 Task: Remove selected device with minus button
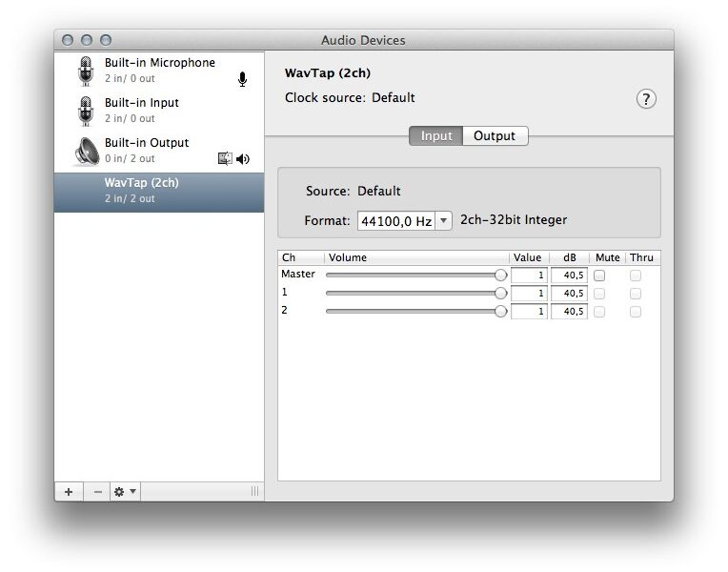click(x=97, y=492)
